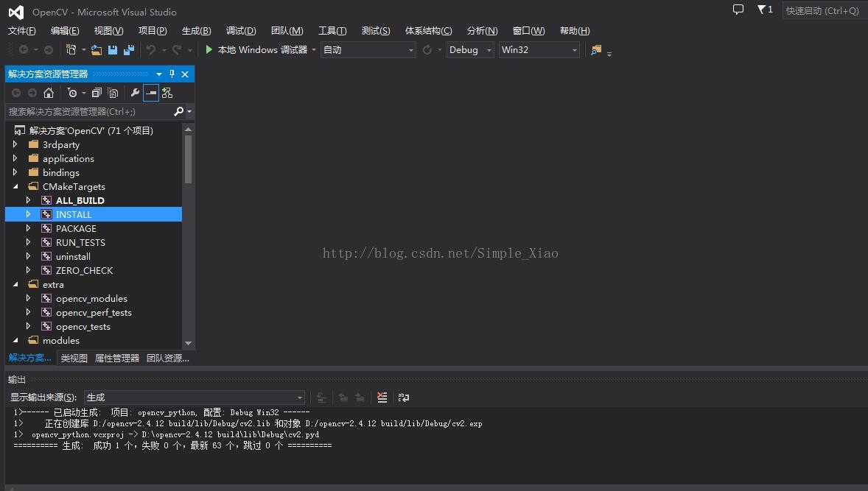
Task: Expand the bindings folder
Action: [x=15, y=172]
